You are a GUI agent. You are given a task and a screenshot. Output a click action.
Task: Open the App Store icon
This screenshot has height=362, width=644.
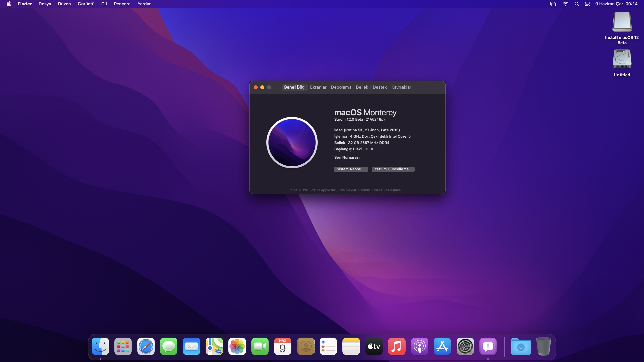pos(442,346)
